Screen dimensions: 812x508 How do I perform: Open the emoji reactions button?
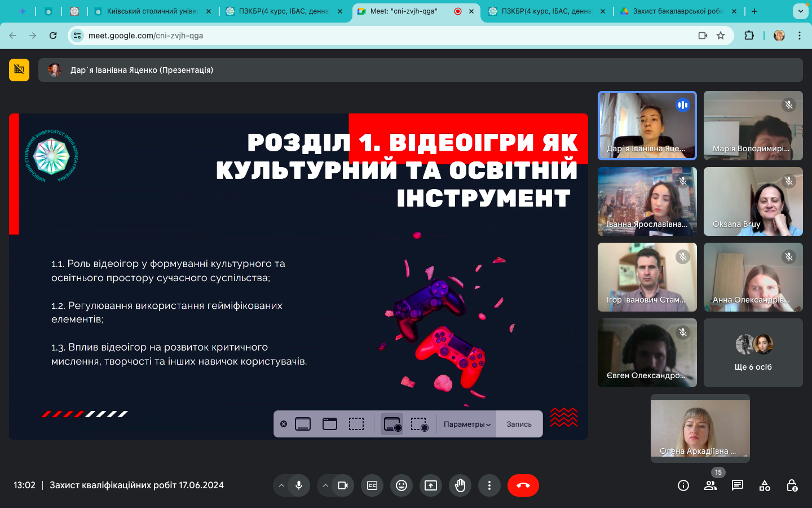401,485
